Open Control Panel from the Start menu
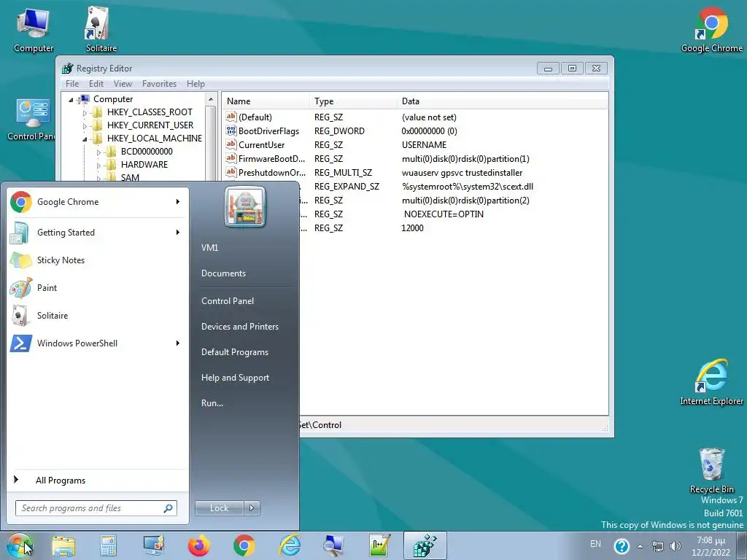 (x=228, y=301)
